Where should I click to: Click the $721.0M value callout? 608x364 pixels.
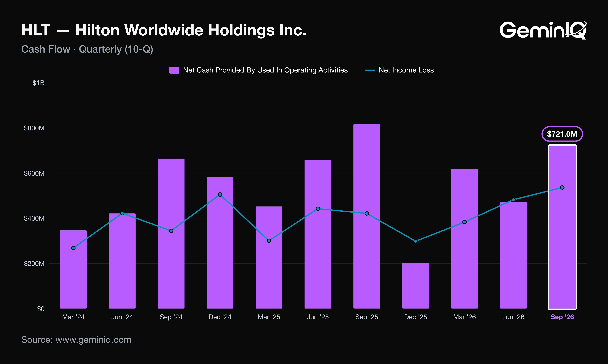point(562,134)
